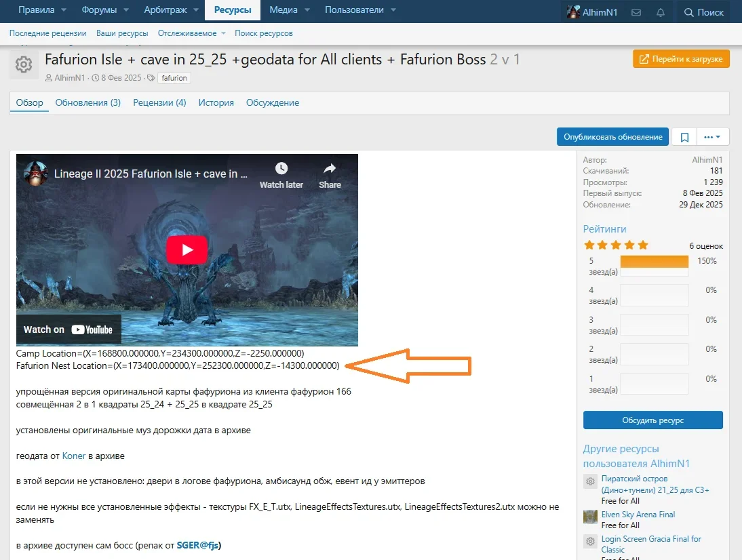742x560 pixels.
Task: Expand the Арбитраж menu arrow
Action: (196, 10)
